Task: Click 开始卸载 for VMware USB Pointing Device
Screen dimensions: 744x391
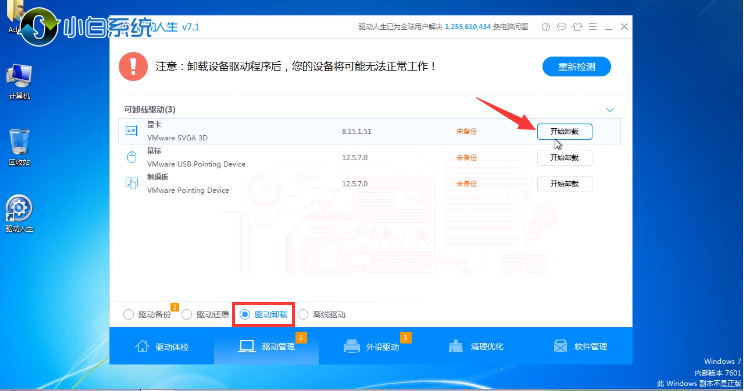Action: [x=565, y=158]
